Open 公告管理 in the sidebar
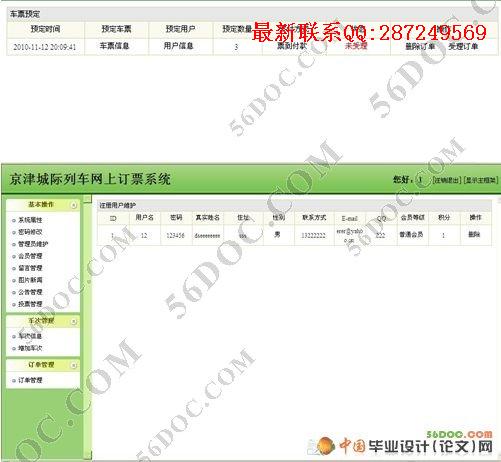The width and height of the screenshot is (501, 462). click(30, 292)
